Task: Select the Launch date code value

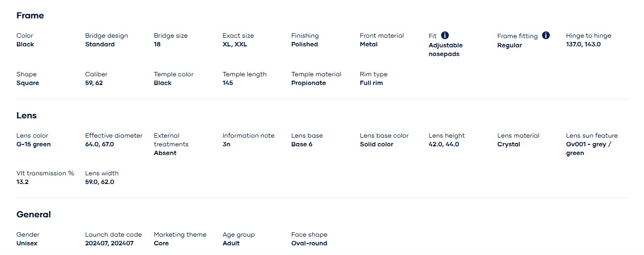Action: coord(109,243)
